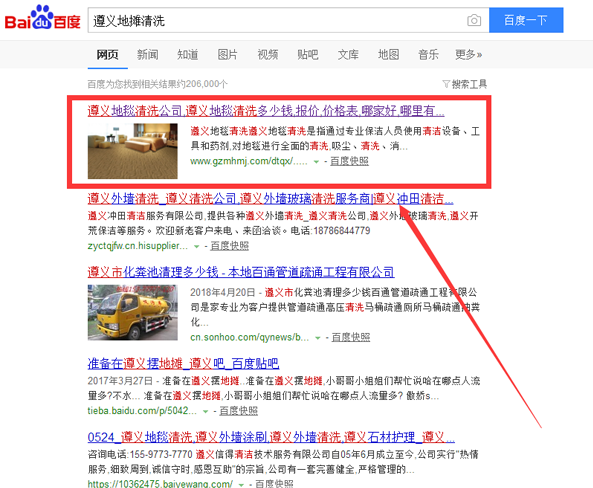Switch to the 新闻 tab

(x=147, y=54)
